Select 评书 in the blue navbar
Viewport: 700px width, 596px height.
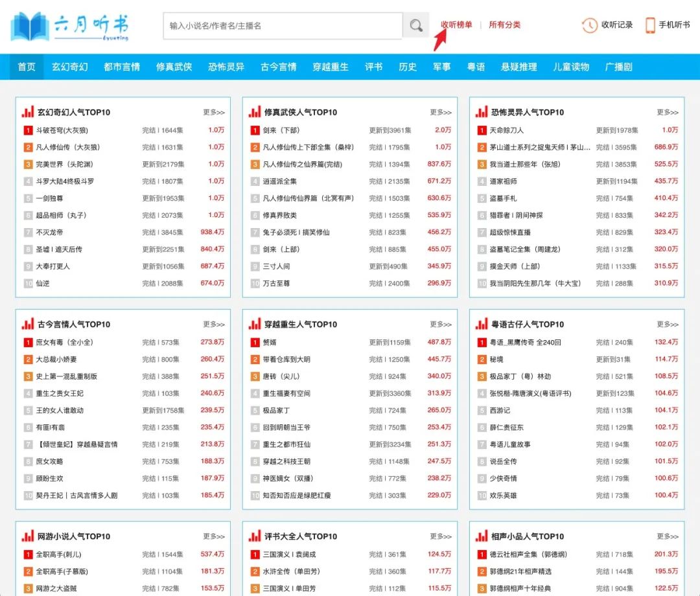[374, 67]
